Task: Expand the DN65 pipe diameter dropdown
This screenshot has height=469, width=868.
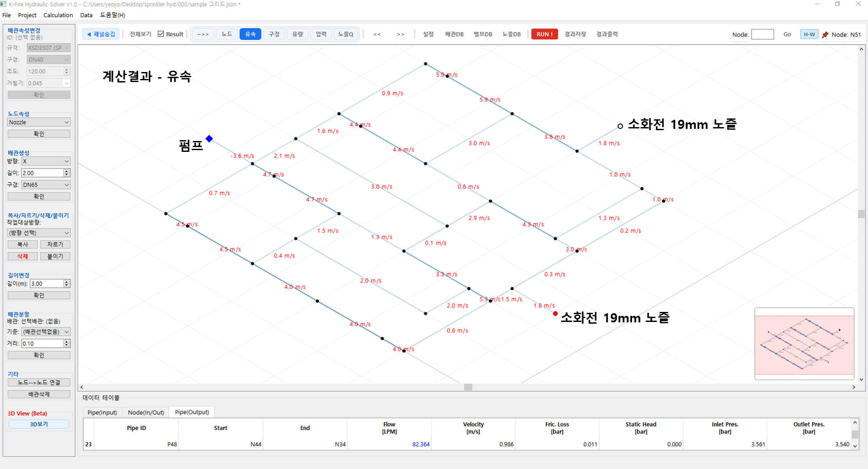Action: tap(46, 185)
